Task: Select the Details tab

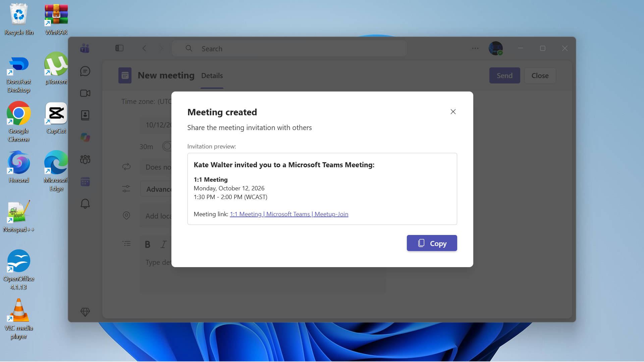Action: (212, 76)
